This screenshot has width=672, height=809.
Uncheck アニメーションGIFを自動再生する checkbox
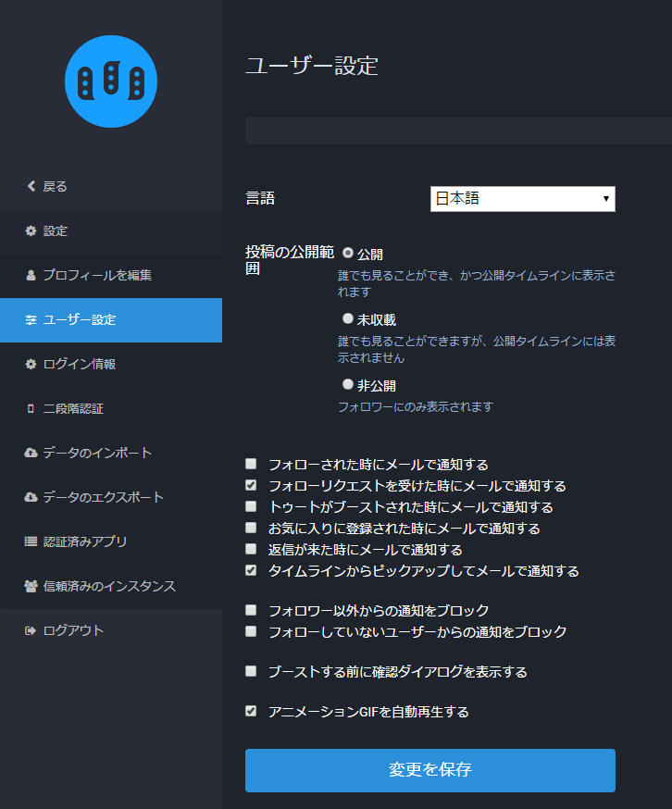(251, 711)
